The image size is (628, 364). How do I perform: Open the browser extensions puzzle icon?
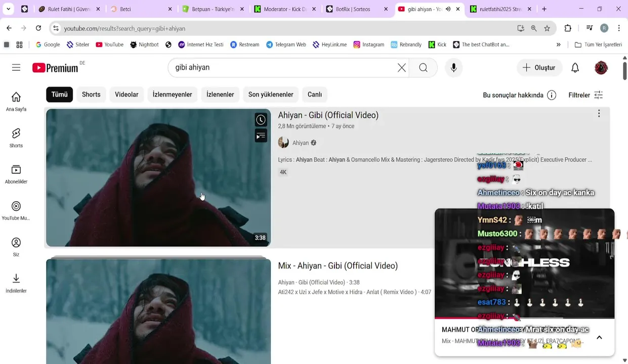click(568, 28)
